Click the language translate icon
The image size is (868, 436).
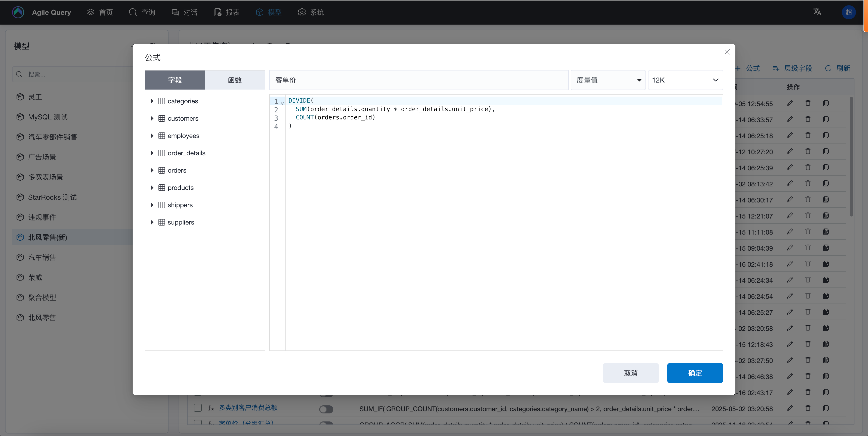click(817, 12)
